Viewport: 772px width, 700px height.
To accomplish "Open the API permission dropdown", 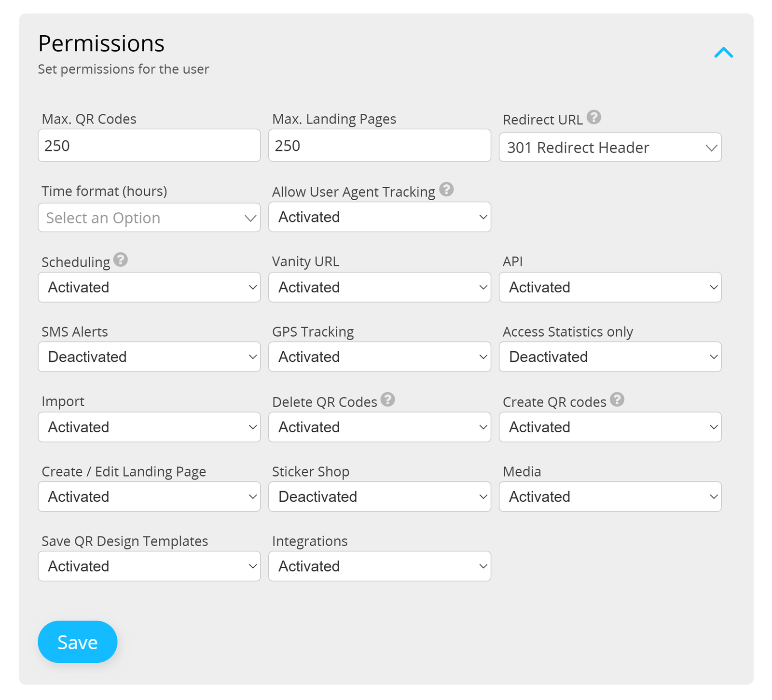I will tap(609, 287).
